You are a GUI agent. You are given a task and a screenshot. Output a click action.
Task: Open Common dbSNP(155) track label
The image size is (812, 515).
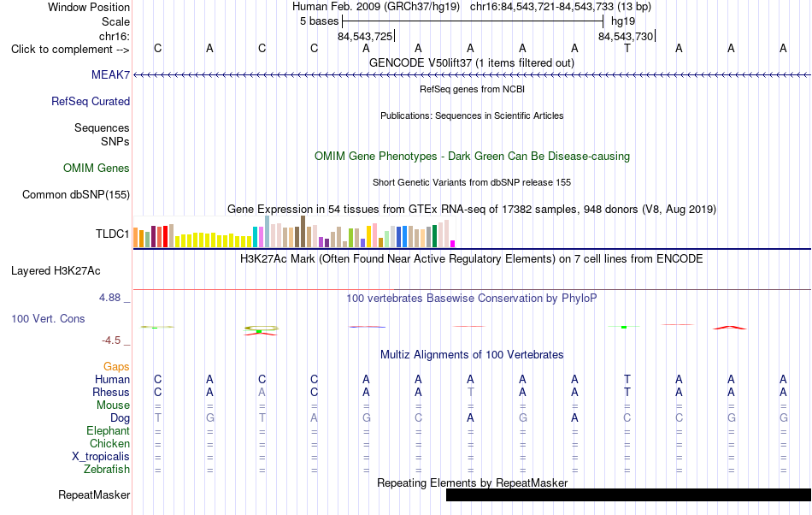76,195
